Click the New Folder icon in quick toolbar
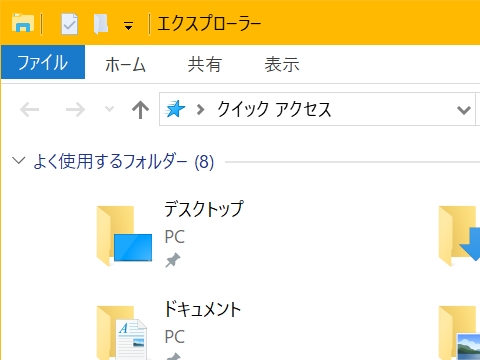The image size is (480, 360). (x=101, y=24)
